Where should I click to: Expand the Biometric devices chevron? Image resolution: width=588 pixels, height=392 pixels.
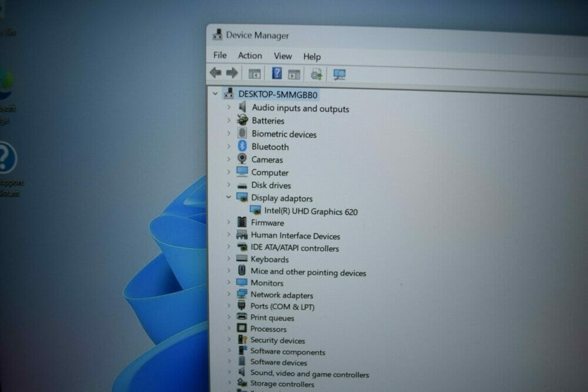point(228,133)
